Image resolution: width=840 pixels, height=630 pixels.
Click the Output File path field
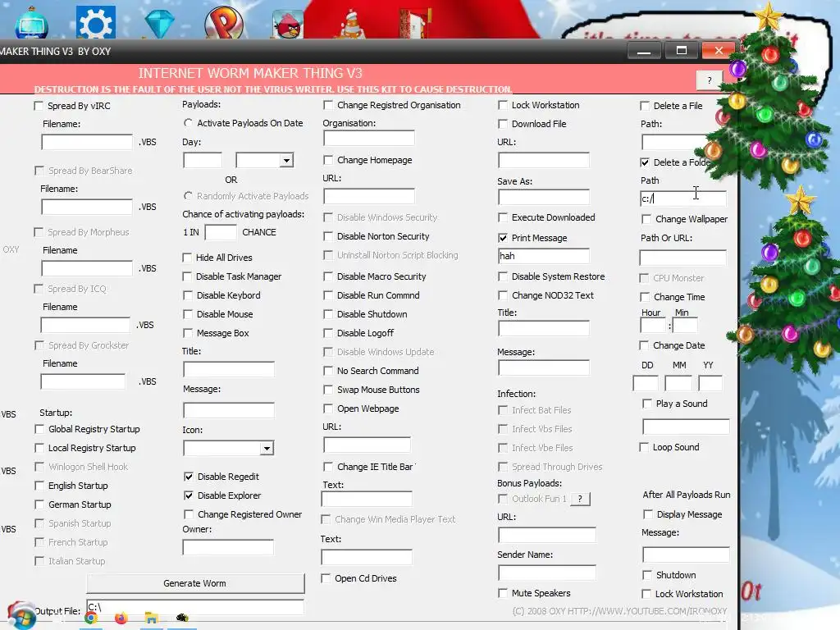click(x=195, y=607)
